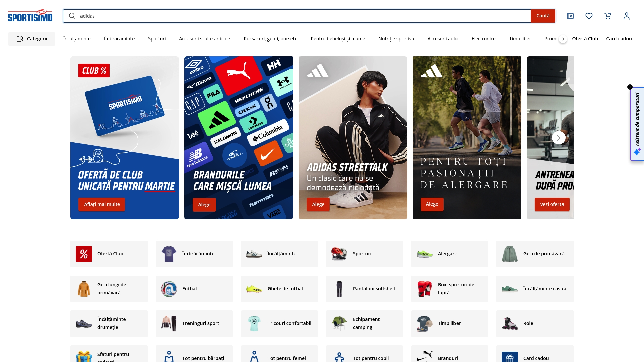This screenshot has width=644, height=362.
Task: Open the Categorii menu
Action: click(x=32, y=39)
